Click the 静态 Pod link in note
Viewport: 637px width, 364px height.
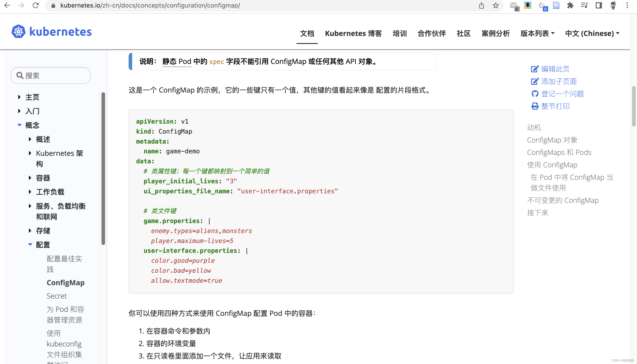coord(177,61)
